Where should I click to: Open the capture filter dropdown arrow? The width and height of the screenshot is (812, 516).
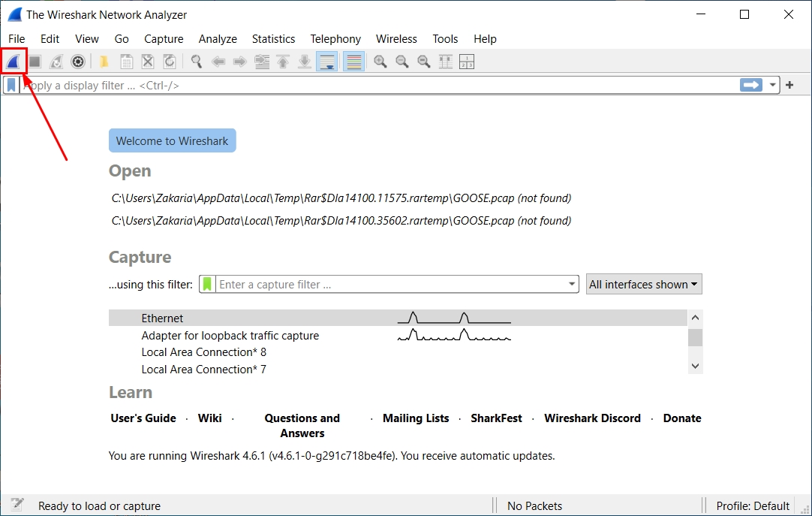coord(571,284)
